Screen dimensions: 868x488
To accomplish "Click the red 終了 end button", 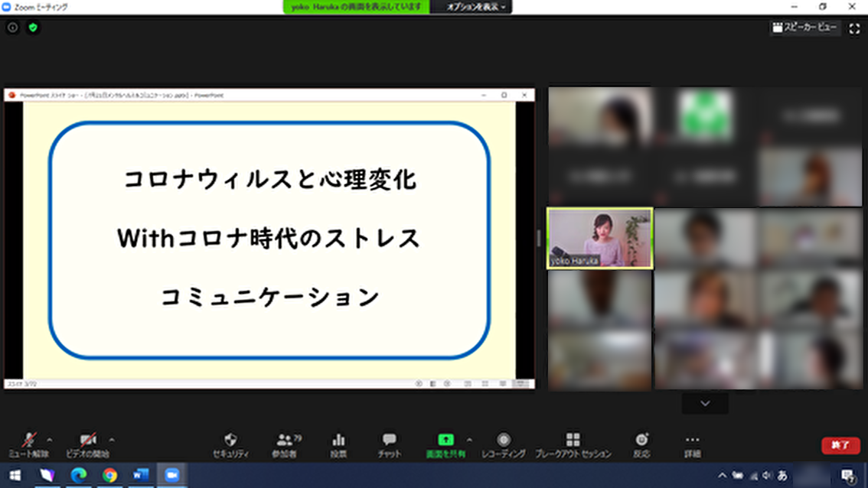I will (x=840, y=445).
